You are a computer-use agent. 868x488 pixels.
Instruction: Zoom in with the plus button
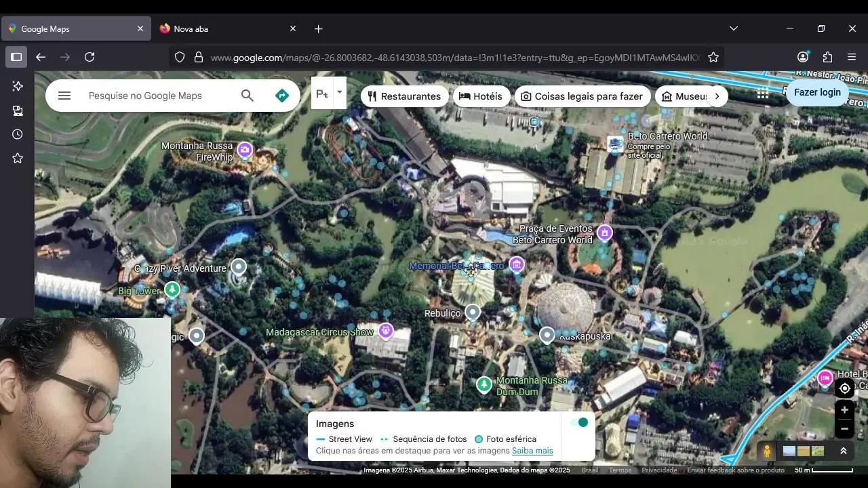click(844, 409)
